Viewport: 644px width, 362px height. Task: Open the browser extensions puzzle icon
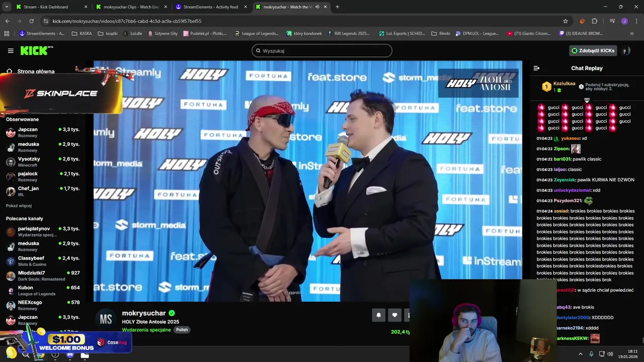(x=594, y=21)
